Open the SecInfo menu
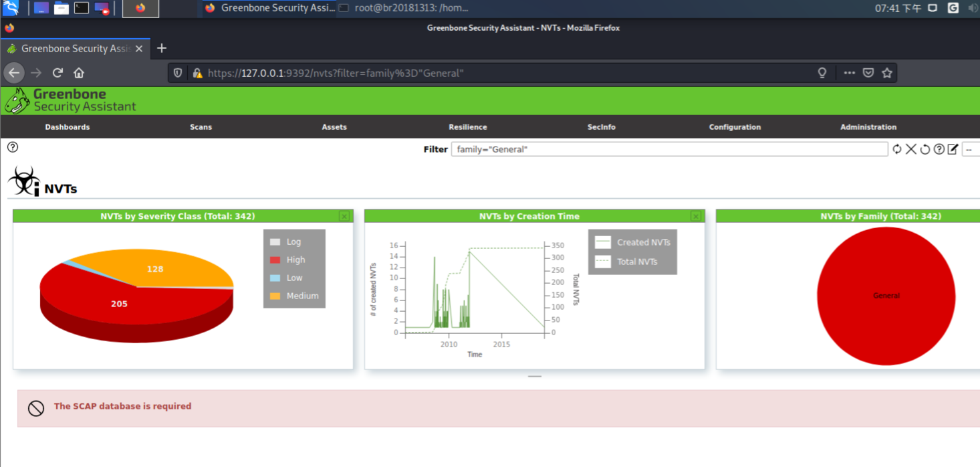Image resolution: width=980 pixels, height=467 pixels. tap(602, 127)
